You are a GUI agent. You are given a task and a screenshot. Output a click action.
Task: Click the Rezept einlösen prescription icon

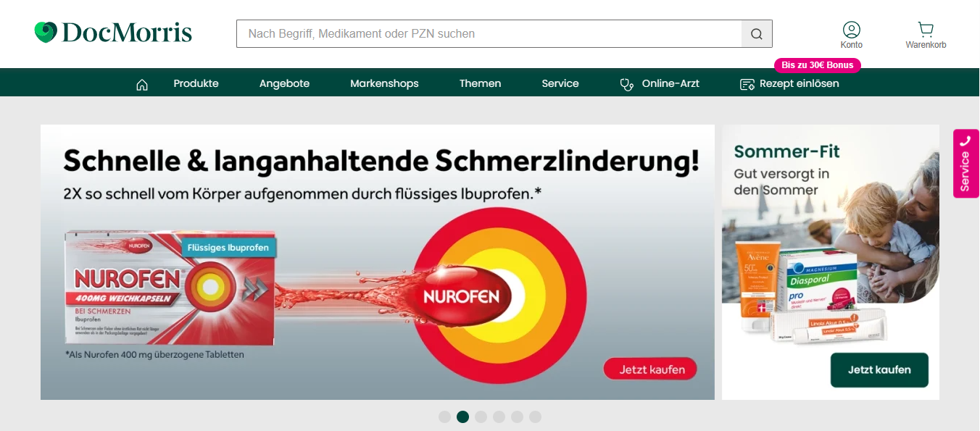pos(747,84)
